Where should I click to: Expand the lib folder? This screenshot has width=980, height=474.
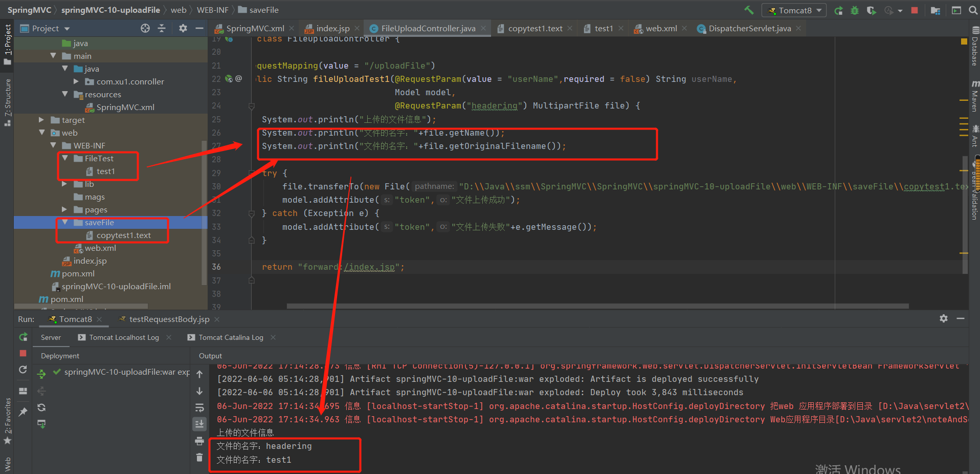pos(64,184)
